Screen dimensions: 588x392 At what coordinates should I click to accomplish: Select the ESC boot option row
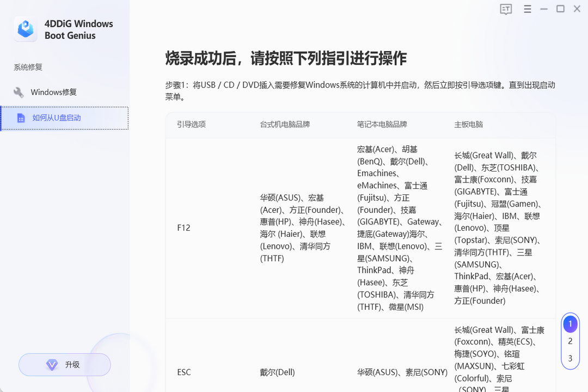[x=183, y=372]
